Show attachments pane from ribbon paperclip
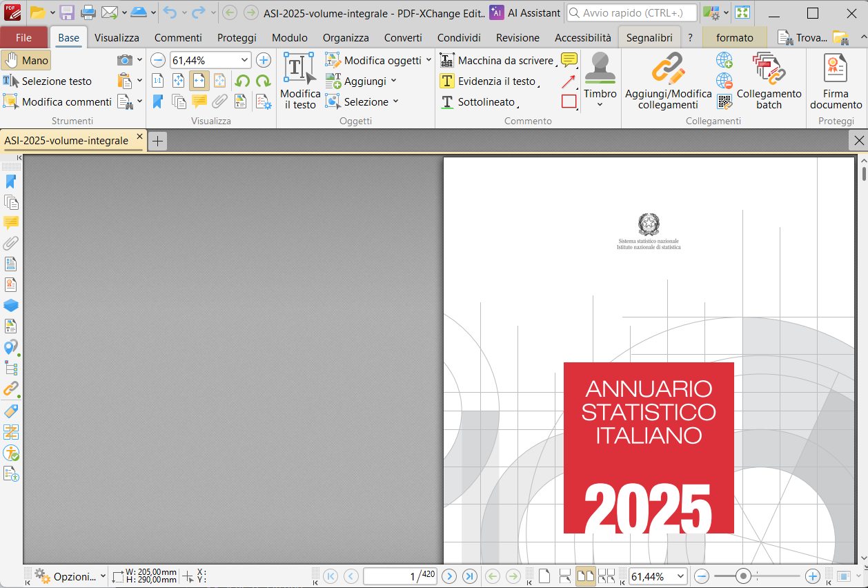868x588 pixels. tap(219, 101)
